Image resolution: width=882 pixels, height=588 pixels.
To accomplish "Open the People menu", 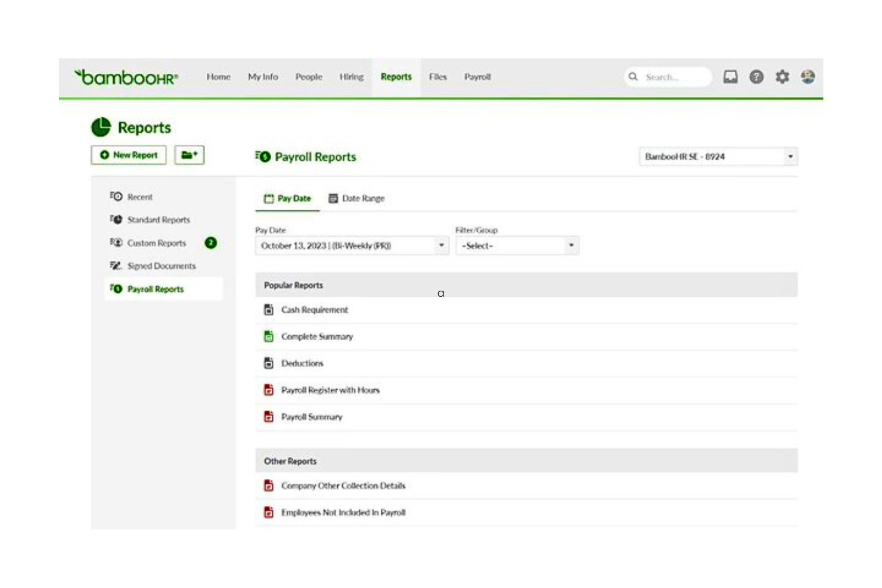I will 309,77.
